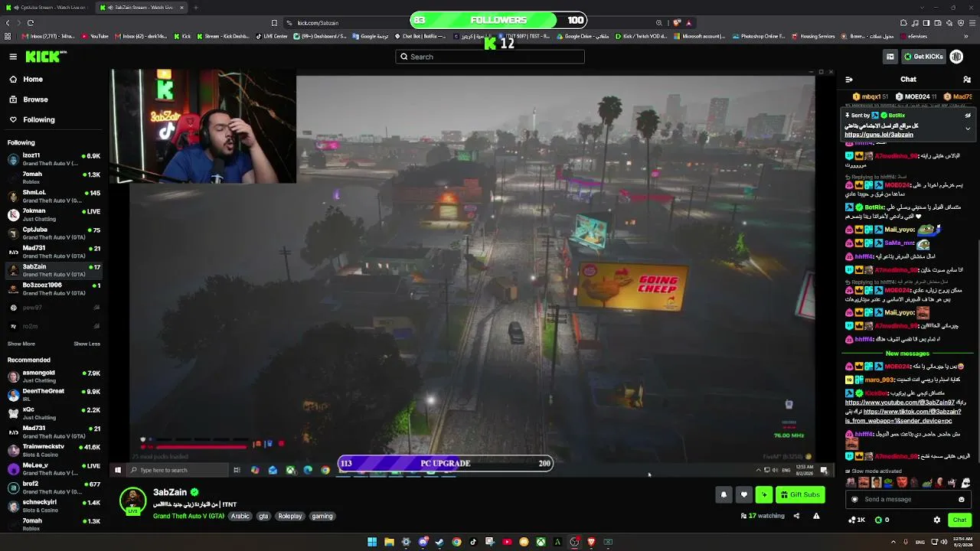Open Steam from the taskbar
This screenshot has width=980, height=551.
tap(439, 542)
